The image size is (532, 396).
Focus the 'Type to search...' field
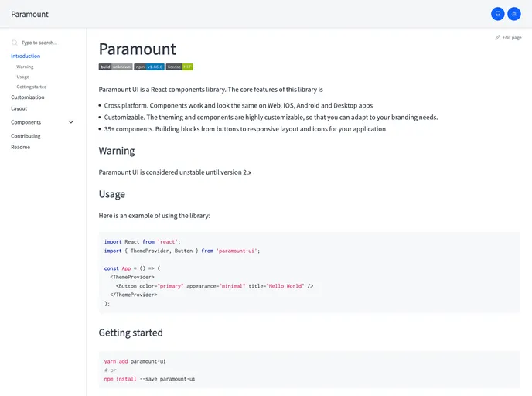point(39,43)
